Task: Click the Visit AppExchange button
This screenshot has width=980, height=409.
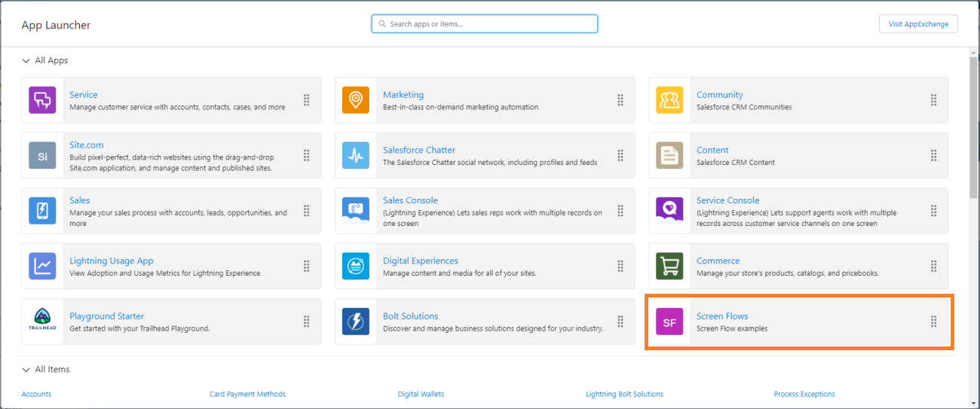Action: 918,24
